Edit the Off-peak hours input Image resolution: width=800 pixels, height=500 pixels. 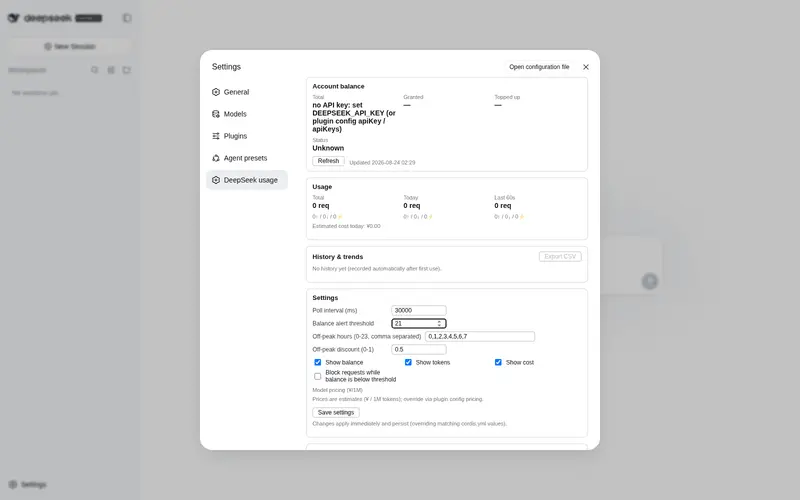480,336
